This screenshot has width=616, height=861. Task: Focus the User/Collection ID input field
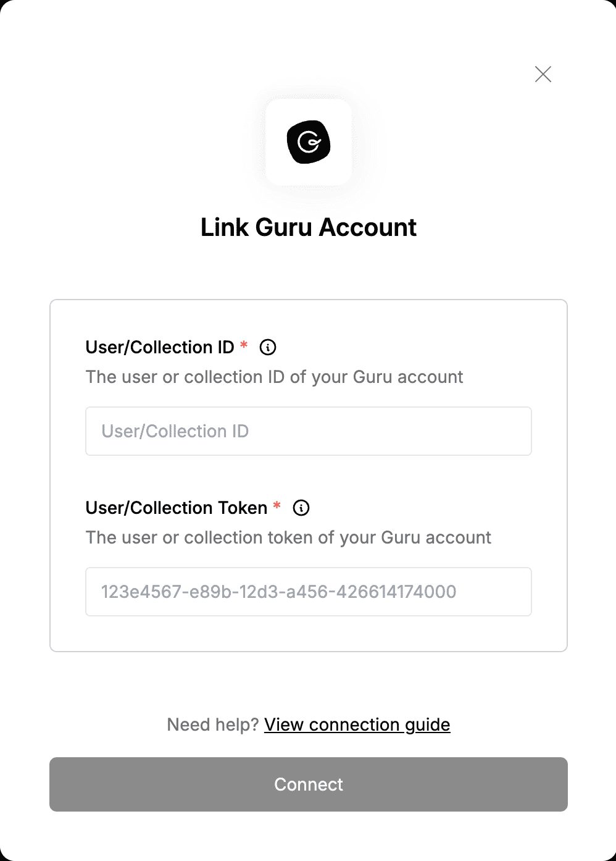(309, 431)
